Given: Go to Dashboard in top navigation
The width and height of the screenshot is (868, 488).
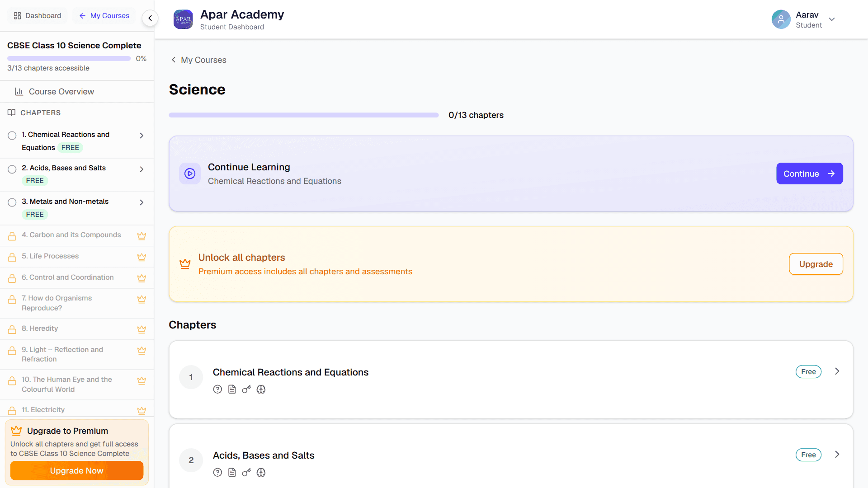Looking at the screenshot, I should [x=38, y=16].
